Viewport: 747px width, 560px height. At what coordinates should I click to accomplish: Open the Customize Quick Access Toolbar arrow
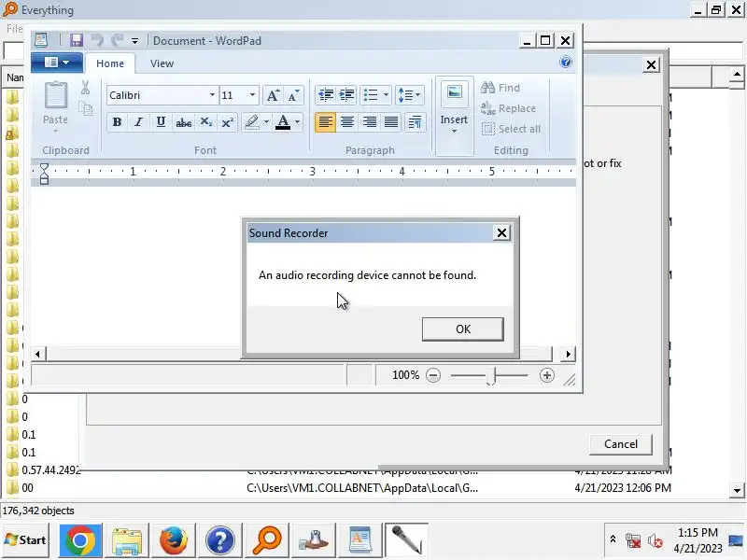(135, 41)
